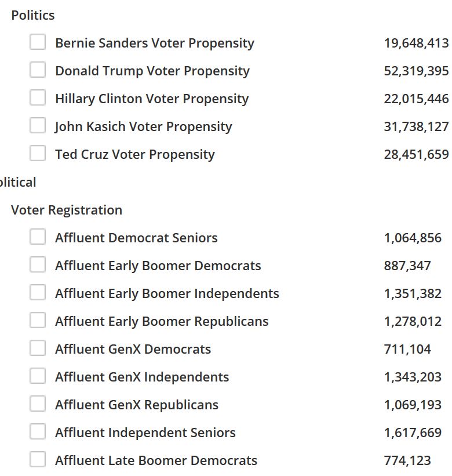Tick the Affluent GenX Democrats checkbox
This screenshot has height=476, width=452.
(x=38, y=348)
